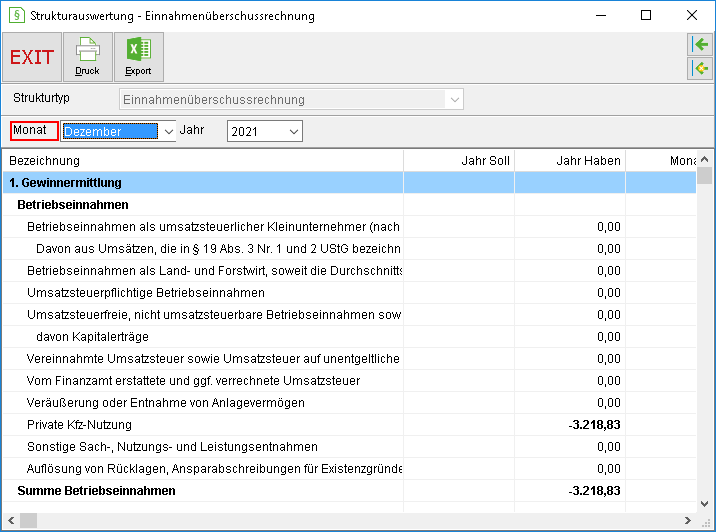Click the -3.218,83 value for Private Kfz-Nutzung
The width and height of the screenshot is (716, 532).
(594, 425)
